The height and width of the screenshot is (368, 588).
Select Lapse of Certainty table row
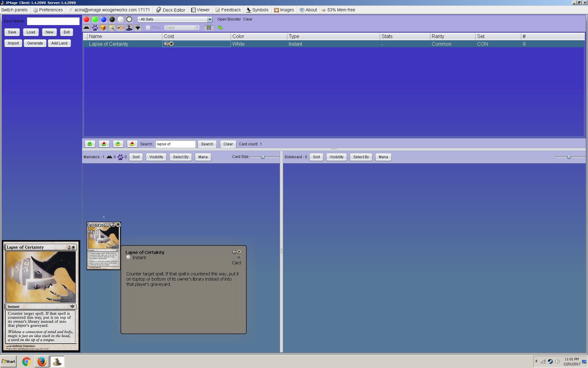[x=334, y=44]
